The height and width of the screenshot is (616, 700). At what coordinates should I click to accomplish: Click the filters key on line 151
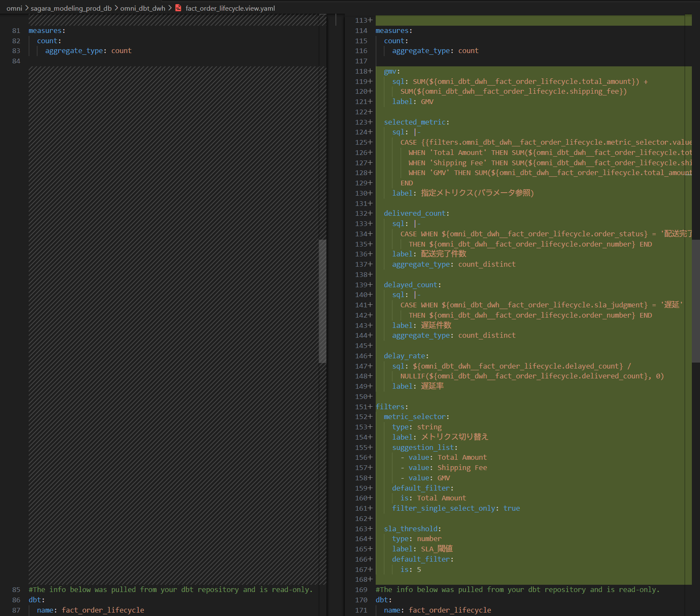pyautogui.click(x=390, y=407)
